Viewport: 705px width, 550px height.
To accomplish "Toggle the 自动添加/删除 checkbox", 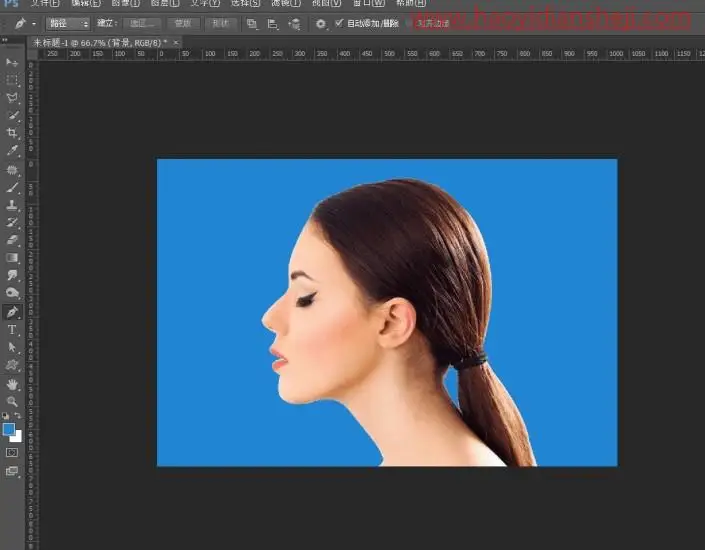I will pyautogui.click(x=339, y=22).
